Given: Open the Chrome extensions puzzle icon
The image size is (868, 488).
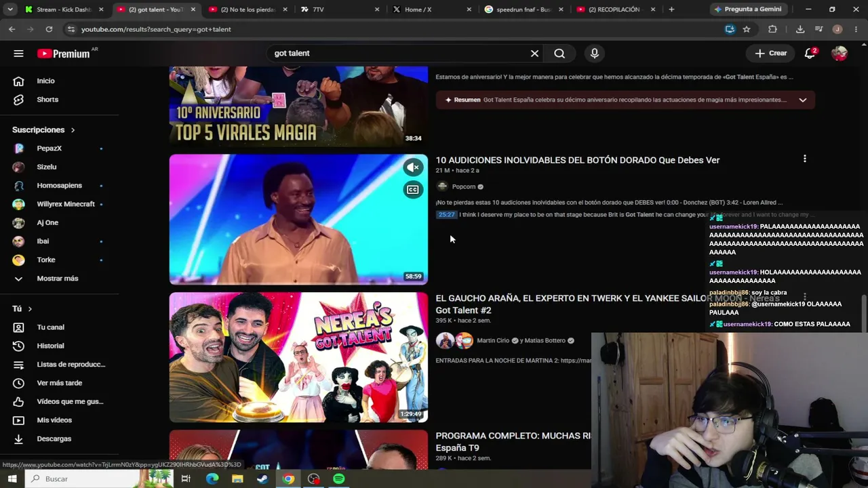Looking at the screenshot, I should click(772, 29).
